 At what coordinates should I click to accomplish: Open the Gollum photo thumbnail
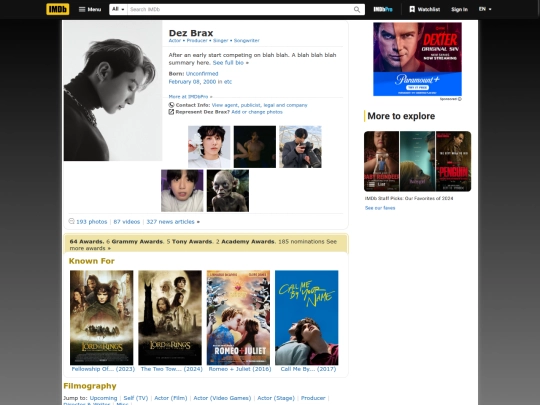pyautogui.click(x=228, y=190)
